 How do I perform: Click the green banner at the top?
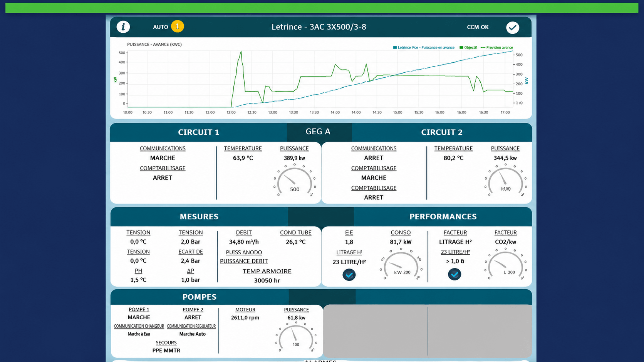click(x=322, y=8)
